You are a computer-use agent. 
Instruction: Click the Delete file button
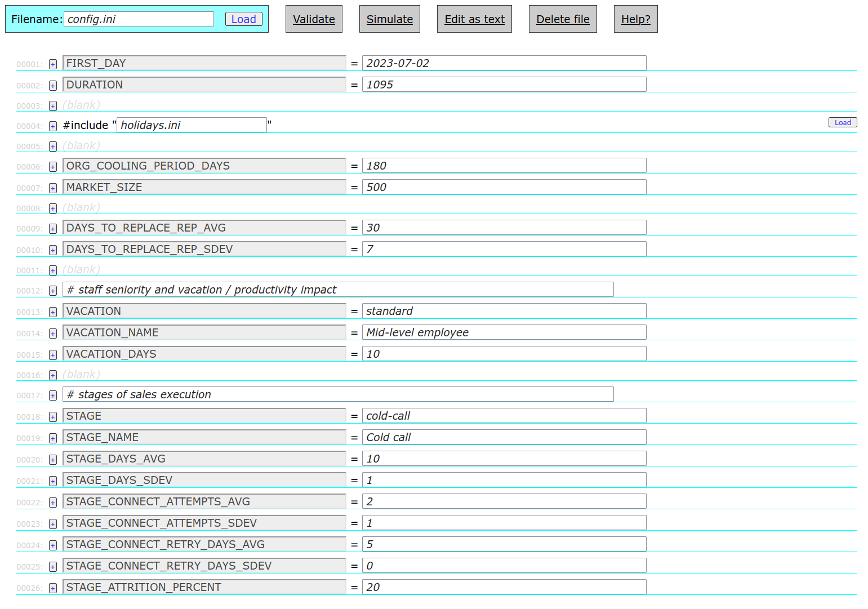[x=563, y=19]
